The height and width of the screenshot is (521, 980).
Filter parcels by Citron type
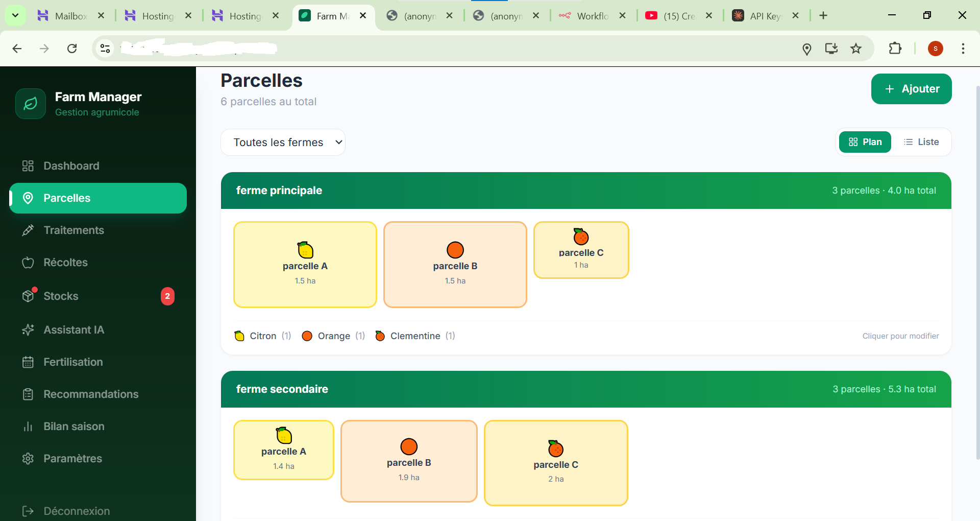[x=262, y=336]
